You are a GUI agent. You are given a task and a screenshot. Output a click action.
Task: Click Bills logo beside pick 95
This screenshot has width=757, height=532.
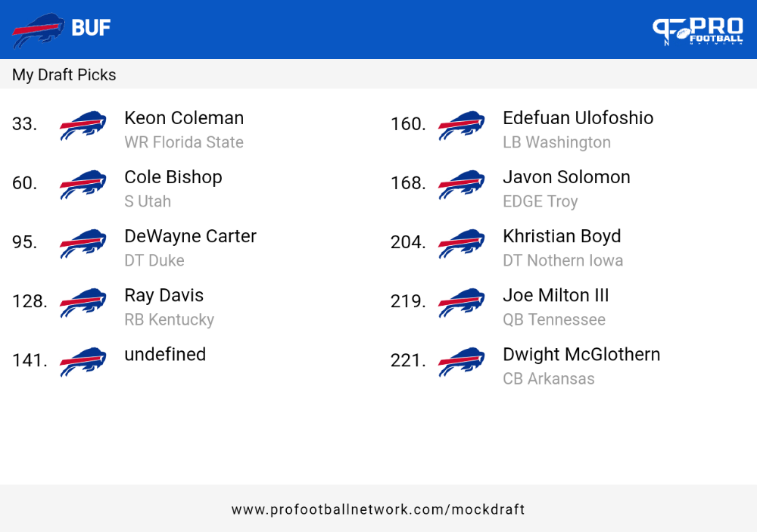(83, 244)
